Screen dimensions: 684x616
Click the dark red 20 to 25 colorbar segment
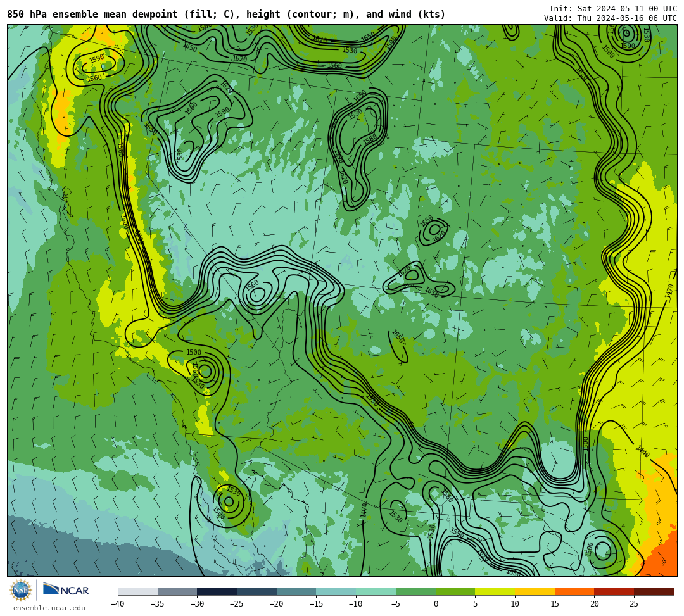click(614, 591)
